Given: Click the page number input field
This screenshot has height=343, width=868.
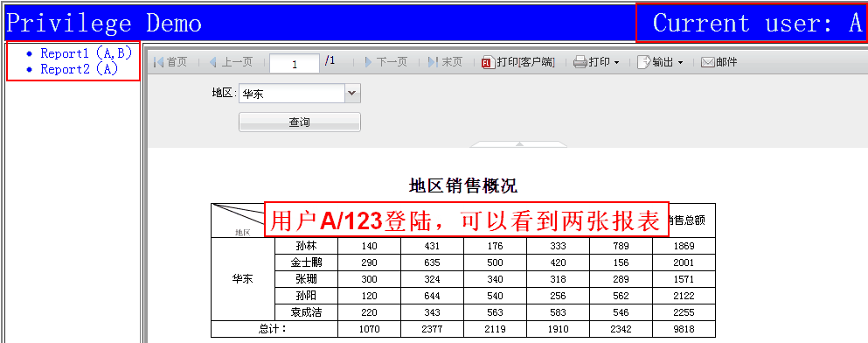Looking at the screenshot, I should coord(295,64).
